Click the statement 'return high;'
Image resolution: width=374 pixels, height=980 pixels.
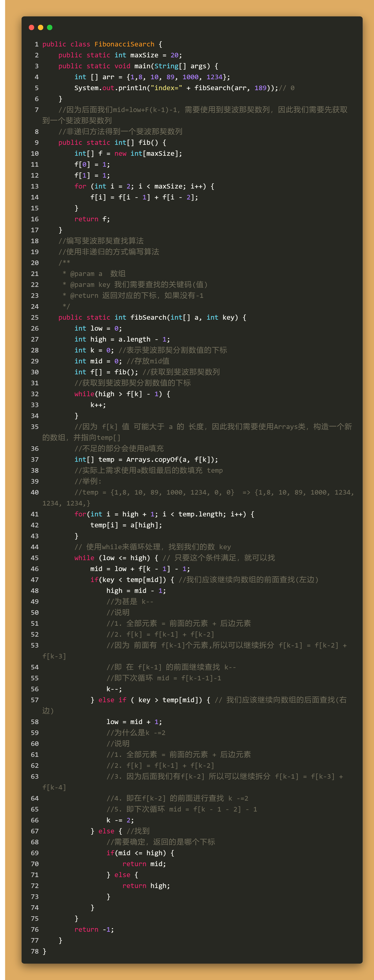(x=146, y=886)
